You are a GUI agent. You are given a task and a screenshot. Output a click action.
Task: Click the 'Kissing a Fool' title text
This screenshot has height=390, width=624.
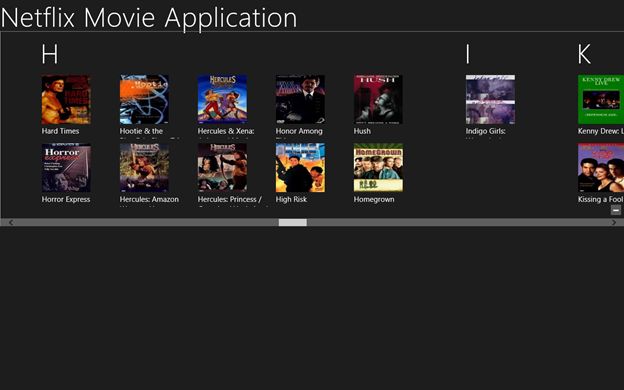click(601, 199)
